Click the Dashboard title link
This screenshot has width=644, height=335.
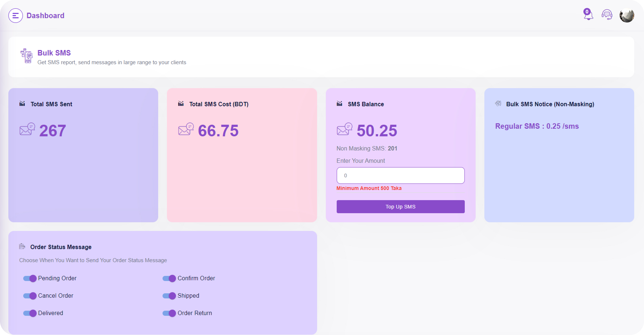46,16
